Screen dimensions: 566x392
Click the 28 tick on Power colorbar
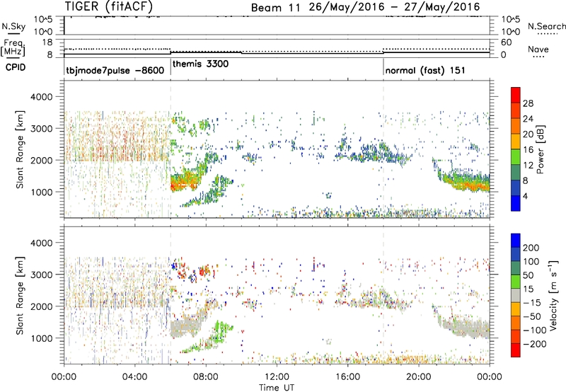(x=528, y=103)
